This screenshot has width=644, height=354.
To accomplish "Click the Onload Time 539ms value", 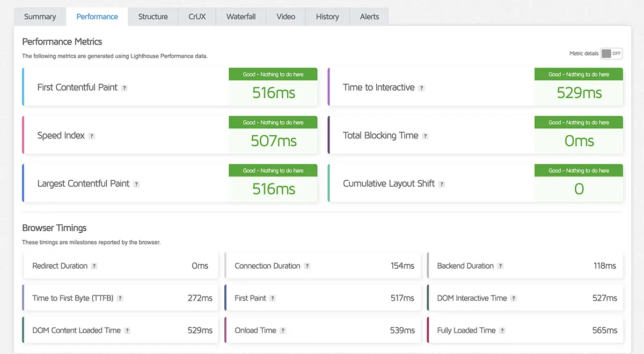I will point(402,330).
